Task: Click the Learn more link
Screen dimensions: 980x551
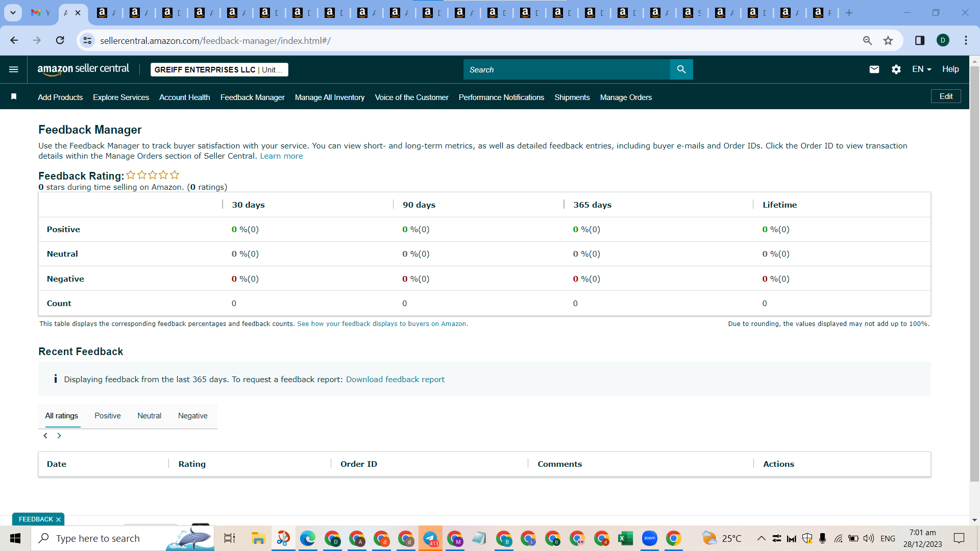Action: point(281,156)
